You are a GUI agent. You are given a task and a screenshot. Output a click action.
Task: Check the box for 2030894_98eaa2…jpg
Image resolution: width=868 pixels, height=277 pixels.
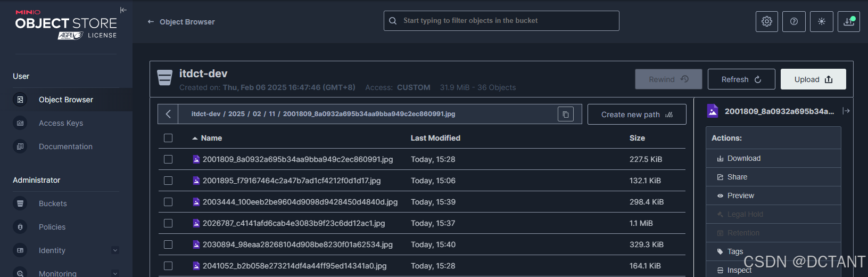[x=168, y=245]
